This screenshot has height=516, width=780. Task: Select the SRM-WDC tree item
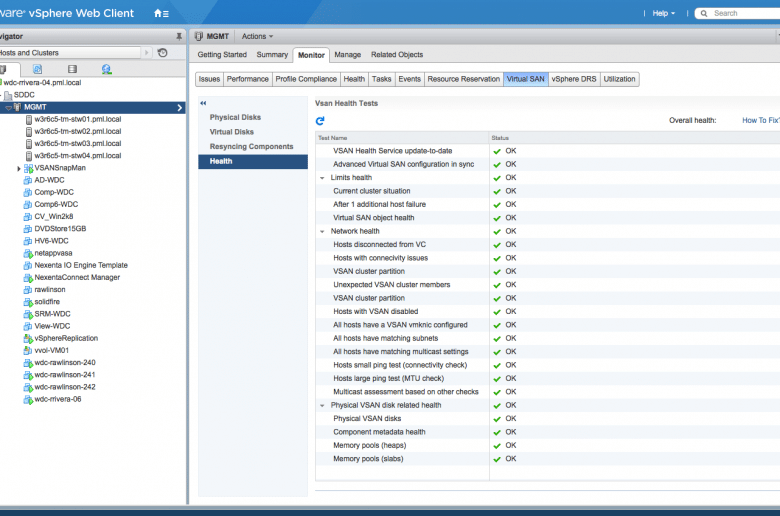pos(52,314)
